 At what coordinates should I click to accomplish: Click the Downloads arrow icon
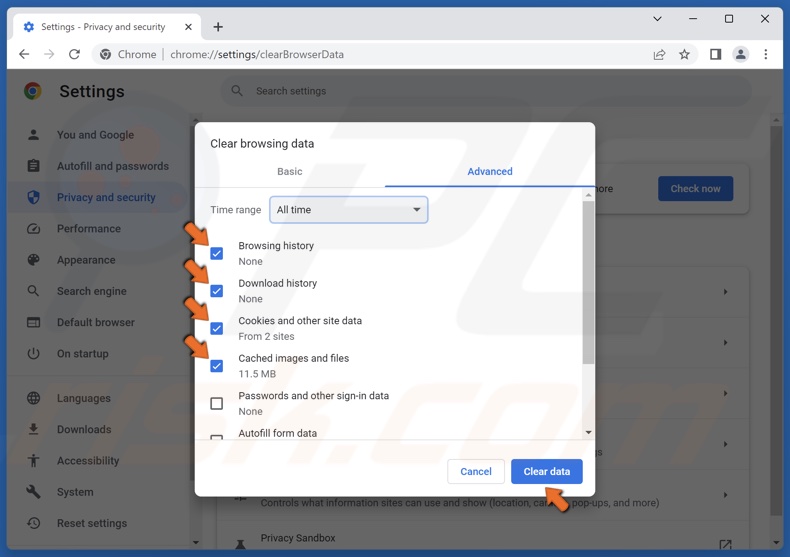[x=33, y=429]
